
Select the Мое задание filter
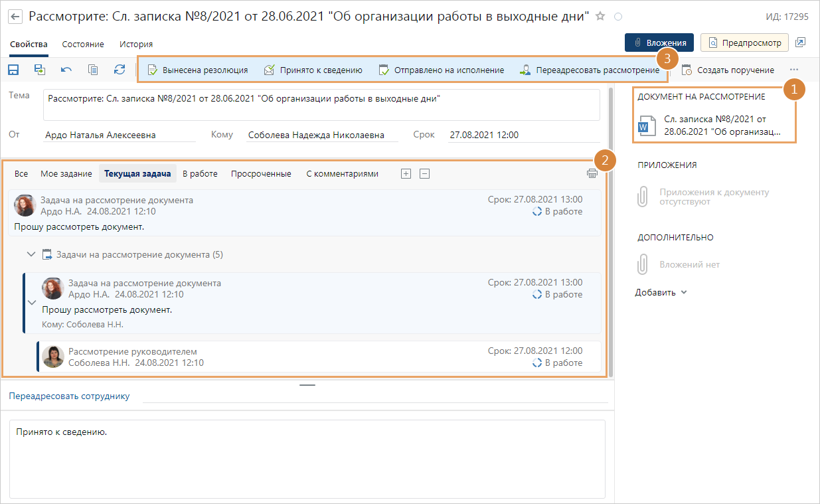[x=66, y=173]
